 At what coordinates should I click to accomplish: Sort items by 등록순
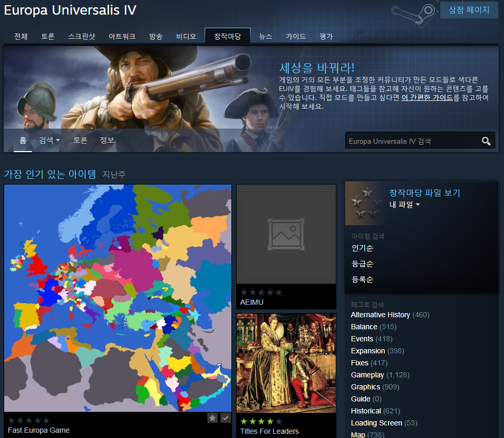click(x=362, y=280)
